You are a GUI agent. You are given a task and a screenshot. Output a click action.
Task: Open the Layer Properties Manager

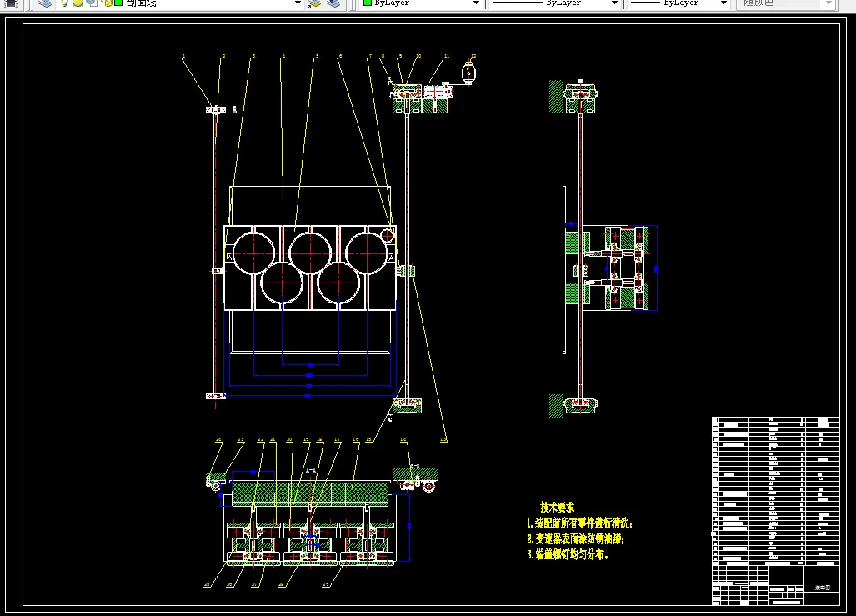[45, 3]
